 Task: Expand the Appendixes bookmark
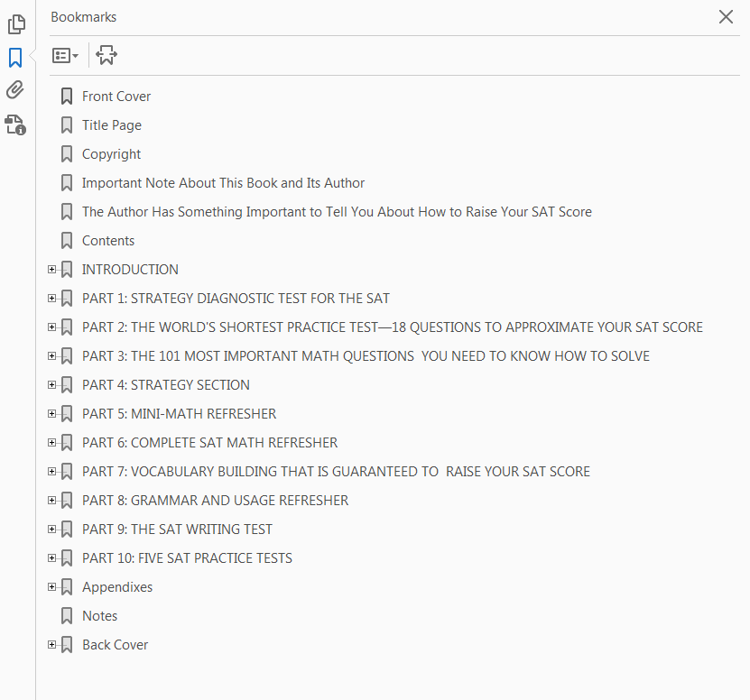tap(51, 586)
